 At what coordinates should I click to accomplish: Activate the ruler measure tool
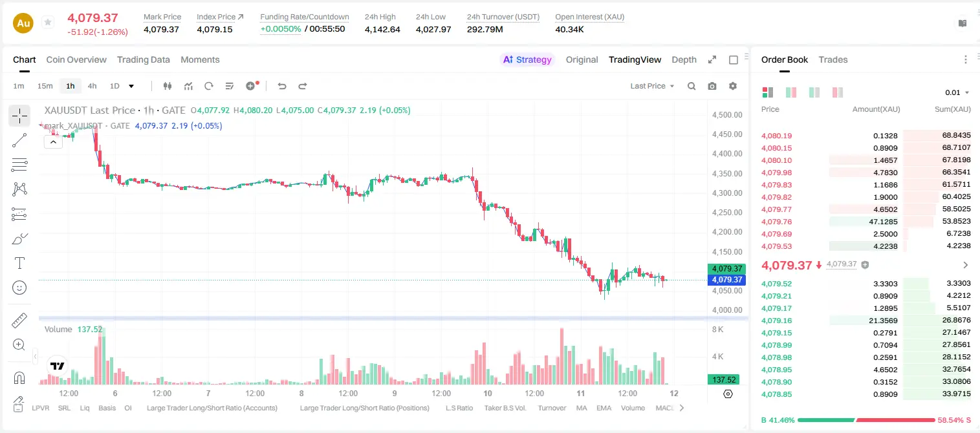19,321
